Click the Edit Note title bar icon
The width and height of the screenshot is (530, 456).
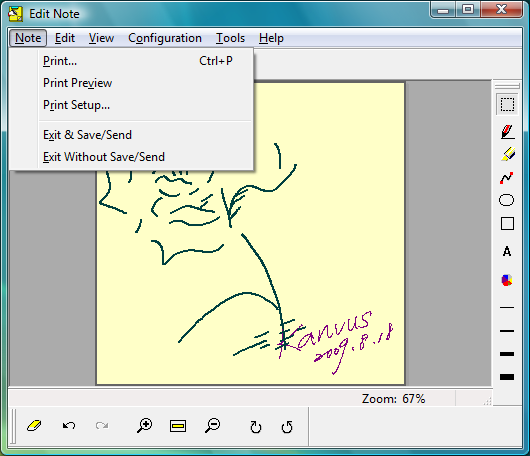(x=16, y=14)
